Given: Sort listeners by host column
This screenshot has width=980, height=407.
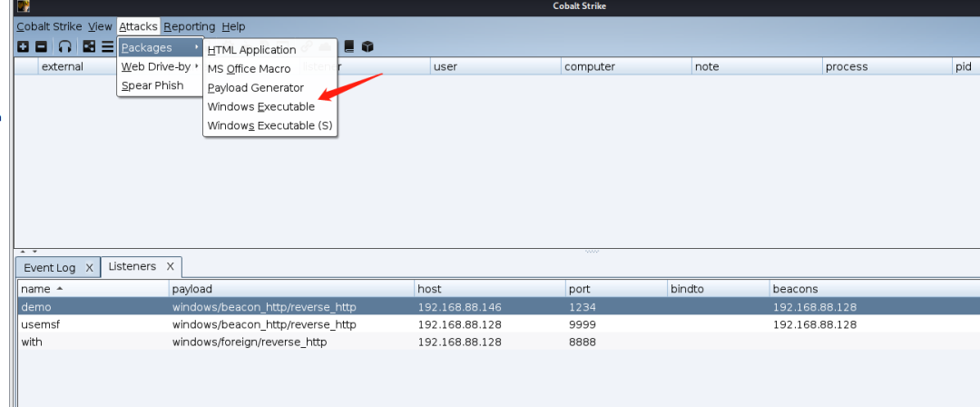Looking at the screenshot, I should point(491,289).
